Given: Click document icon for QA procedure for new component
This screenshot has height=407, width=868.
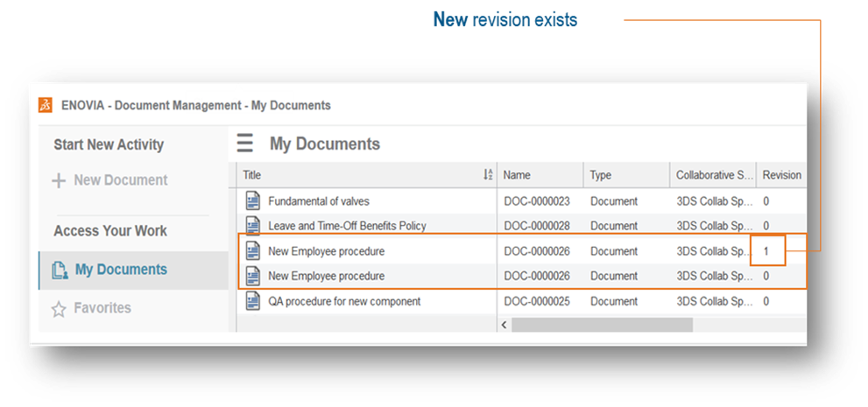Looking at the screenshot, I should point(253,301).
